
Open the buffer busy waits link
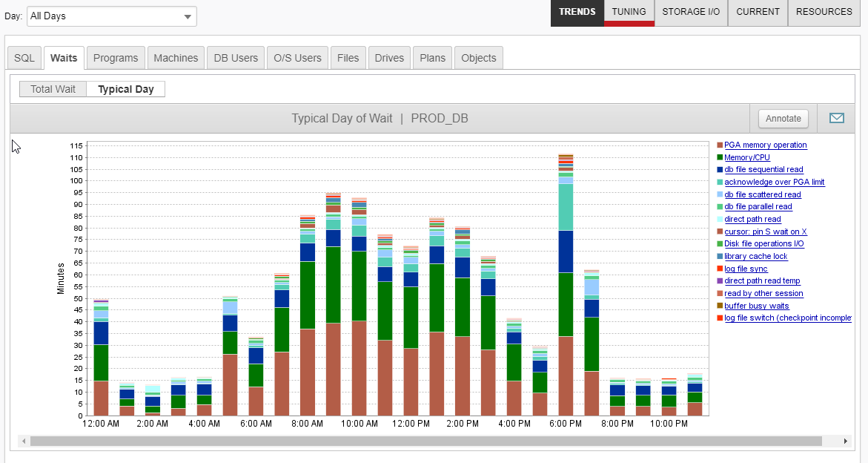tap(757, 306)
